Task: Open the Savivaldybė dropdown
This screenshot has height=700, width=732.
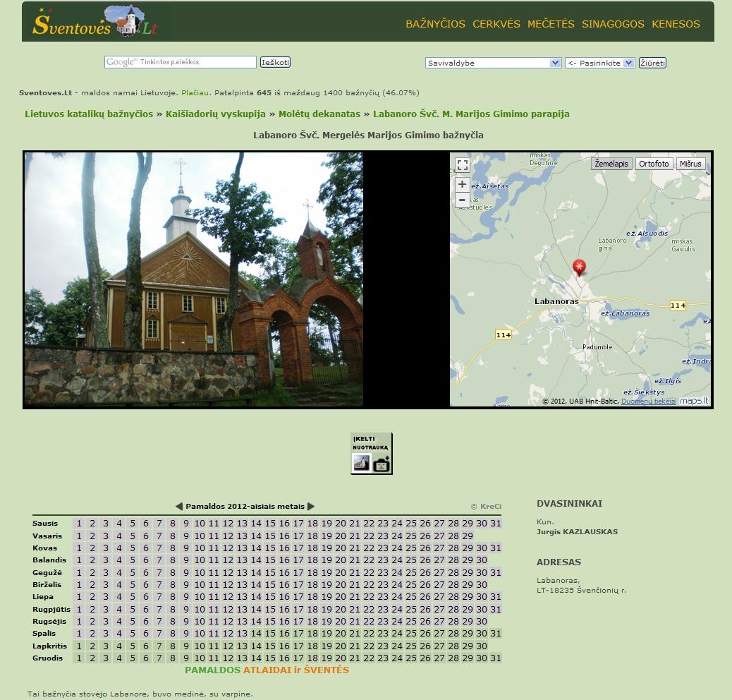Action: coord(493,63)
